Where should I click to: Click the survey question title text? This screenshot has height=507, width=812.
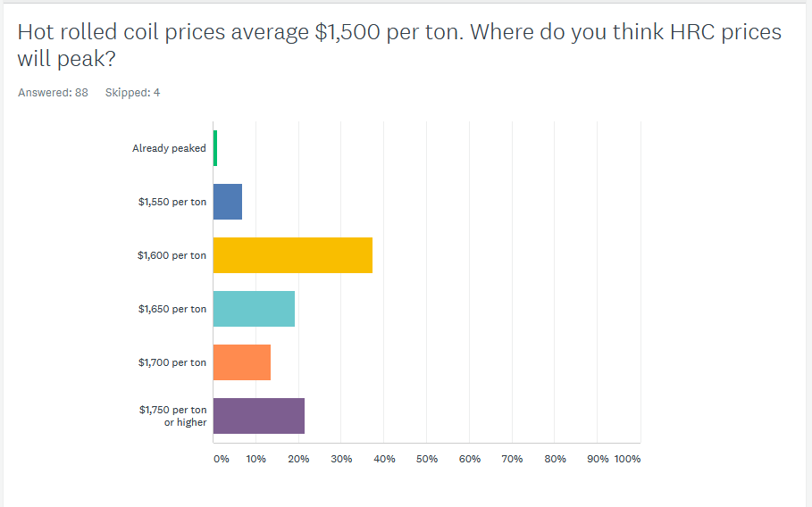(398, 46)
